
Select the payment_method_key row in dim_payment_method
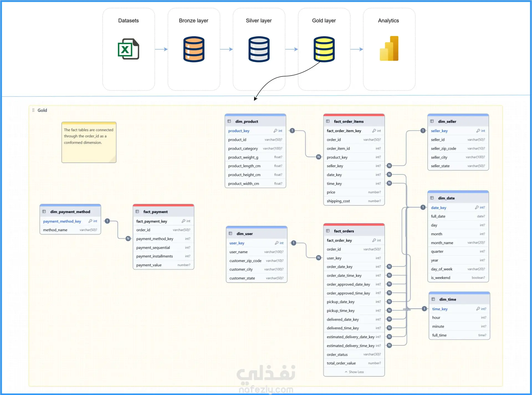[62, 221]
